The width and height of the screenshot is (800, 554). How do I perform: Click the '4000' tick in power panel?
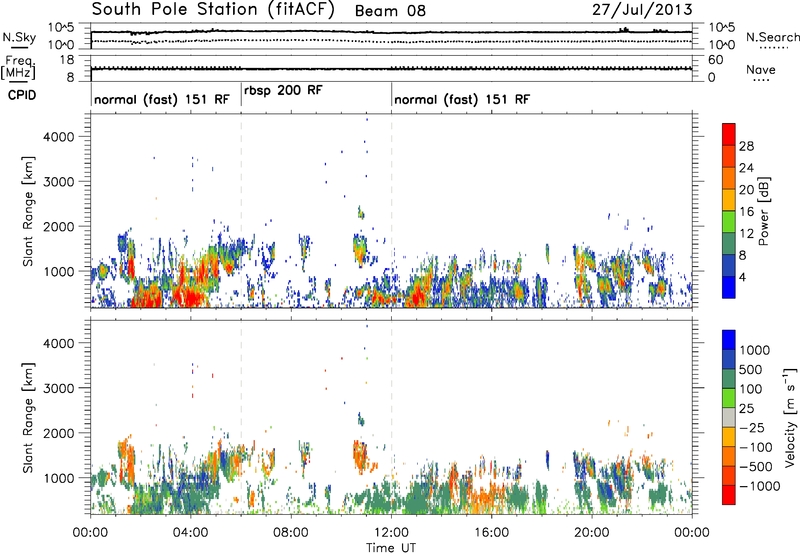pos(58,137)
